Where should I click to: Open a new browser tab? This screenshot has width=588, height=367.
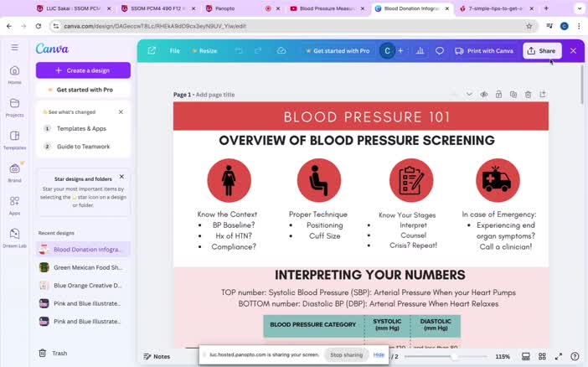point(546,8)
